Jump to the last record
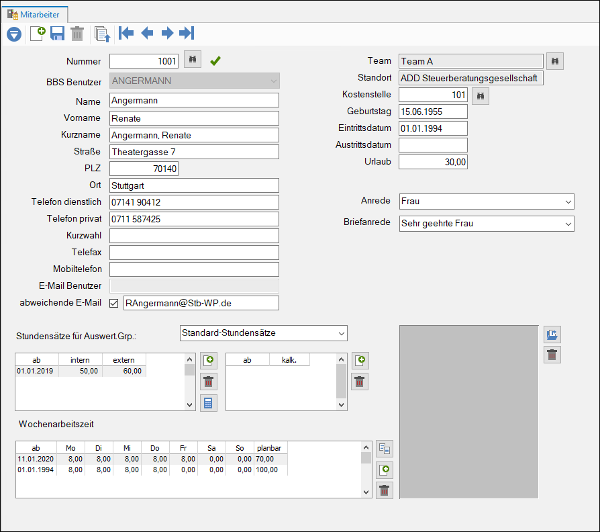 coord(187,33)
